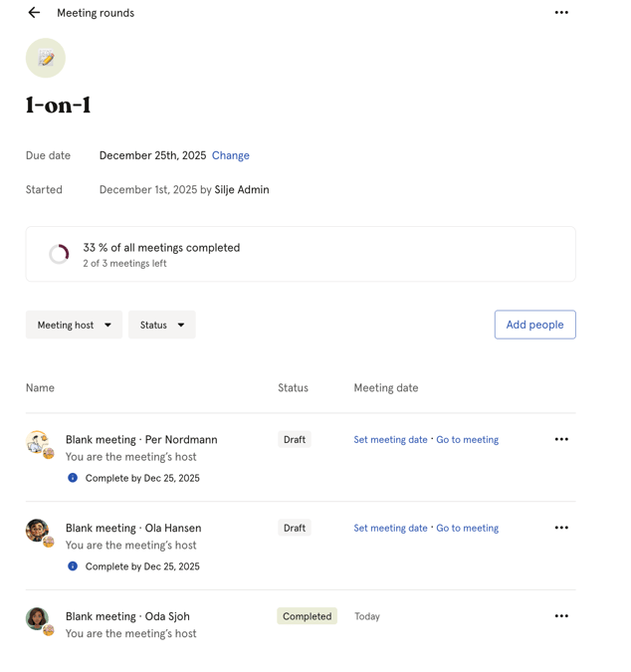The image size is (631, 672).
Task: Go to meeting with Ola Hansen
Action: coord(468,529)
